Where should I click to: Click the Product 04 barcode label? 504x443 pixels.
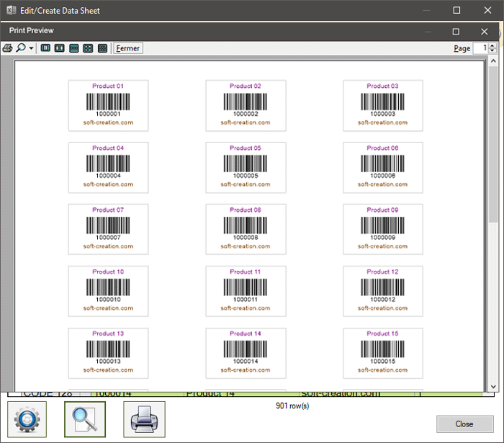click(108, 168)
